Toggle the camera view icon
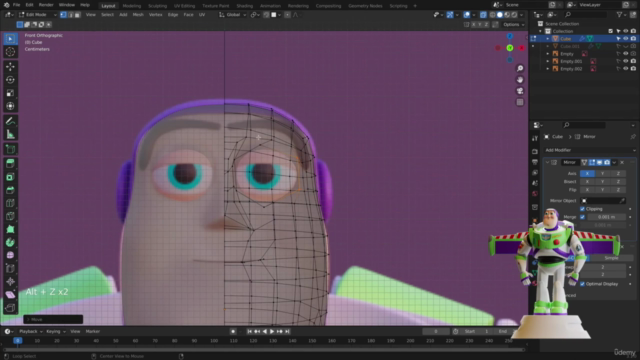The image size is (640, 360). [520, 91]
